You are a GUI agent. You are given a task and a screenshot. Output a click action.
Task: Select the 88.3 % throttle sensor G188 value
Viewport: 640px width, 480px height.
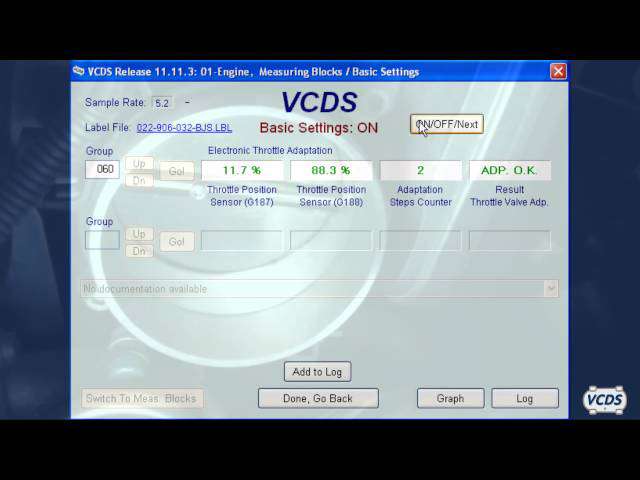(331, 171)
